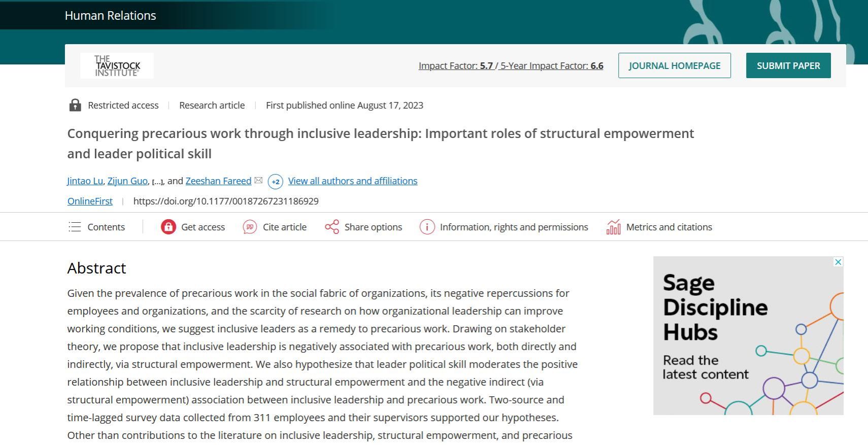Image resolution: width=868 pixels, height=445 pixels.
Task: Click the Contents list icon
Action: coord(75,227)
